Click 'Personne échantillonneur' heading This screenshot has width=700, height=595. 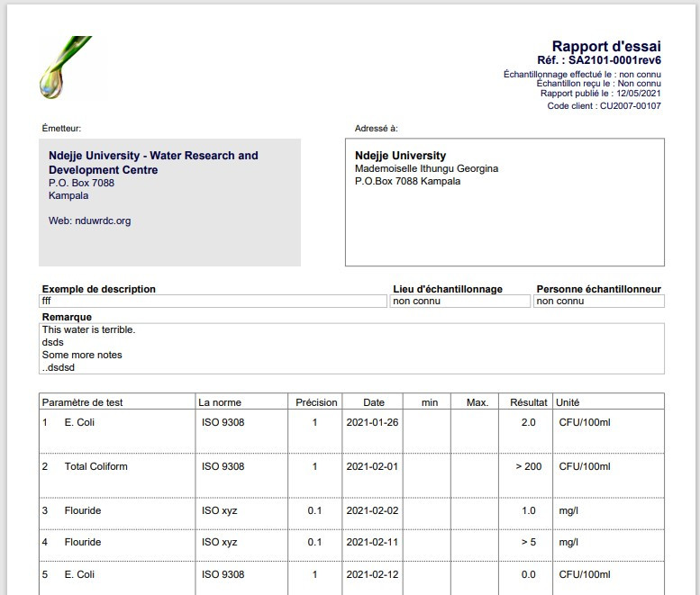click(x=599, y=289)
